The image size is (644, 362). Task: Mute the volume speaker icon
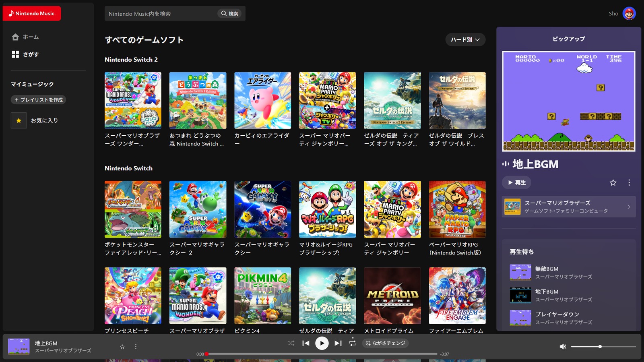563,347
